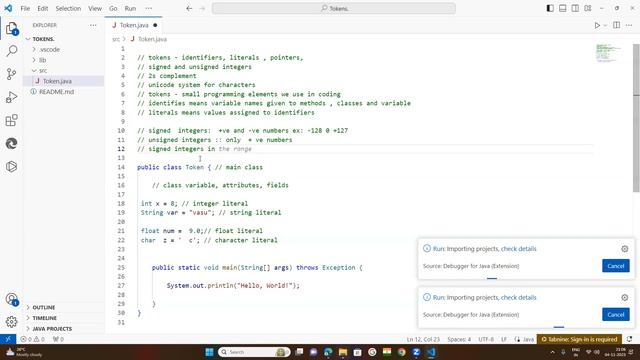
Task: Open the Customize Layout control
Action: coord(588,8)
